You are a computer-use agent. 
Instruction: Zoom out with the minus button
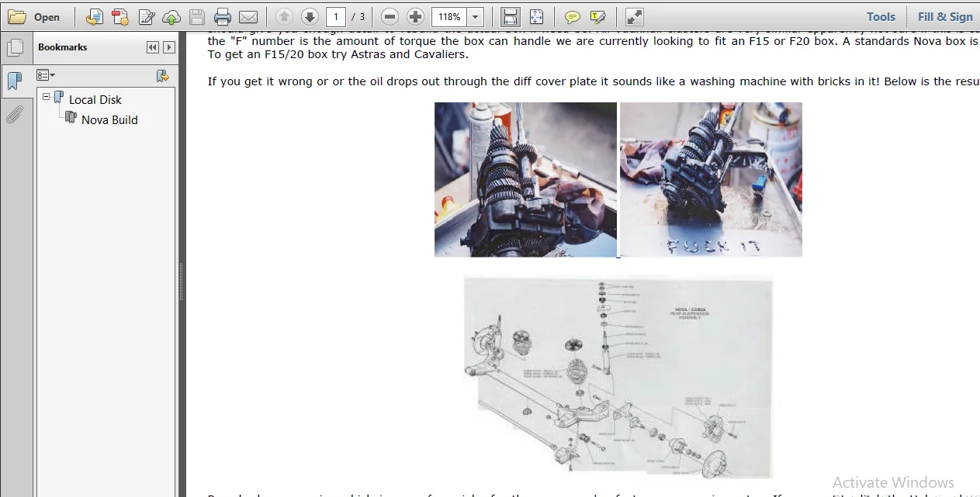(390, 16)
